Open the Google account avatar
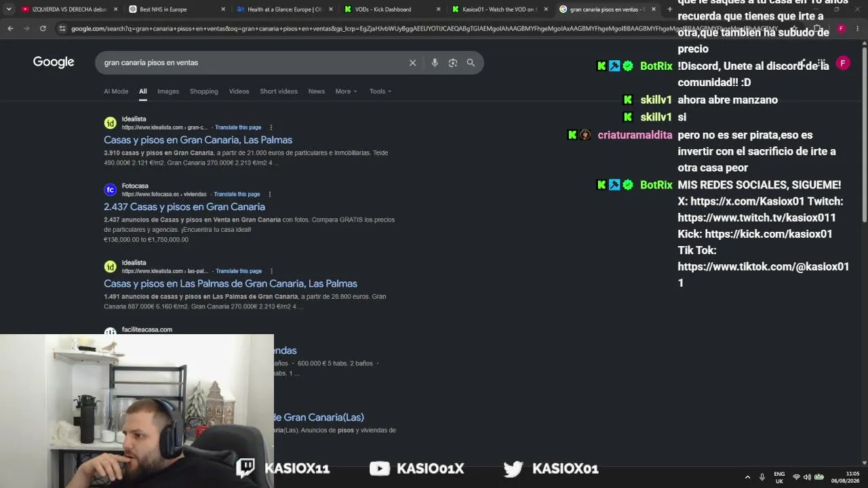The image size is (868, 488). 843,63
